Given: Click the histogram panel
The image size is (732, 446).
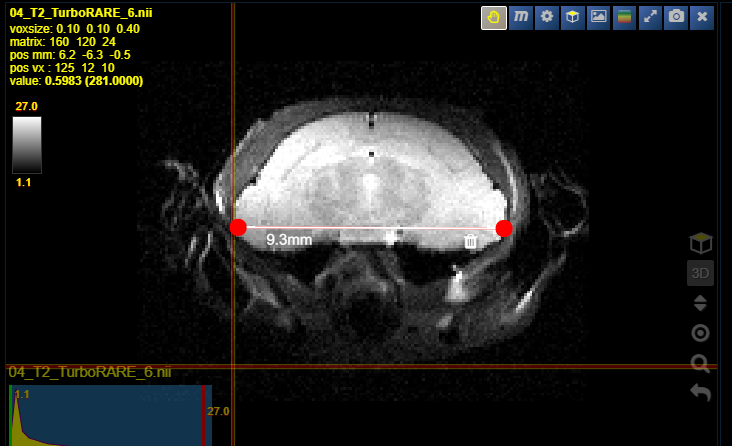Looking at the screenshot, I should (x=110, y=415).
